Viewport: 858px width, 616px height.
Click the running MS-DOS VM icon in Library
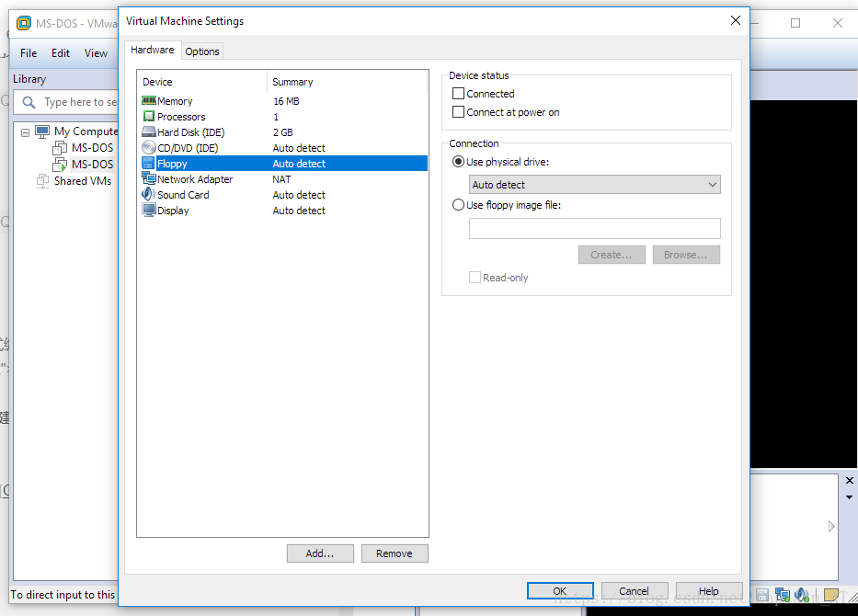60,165
